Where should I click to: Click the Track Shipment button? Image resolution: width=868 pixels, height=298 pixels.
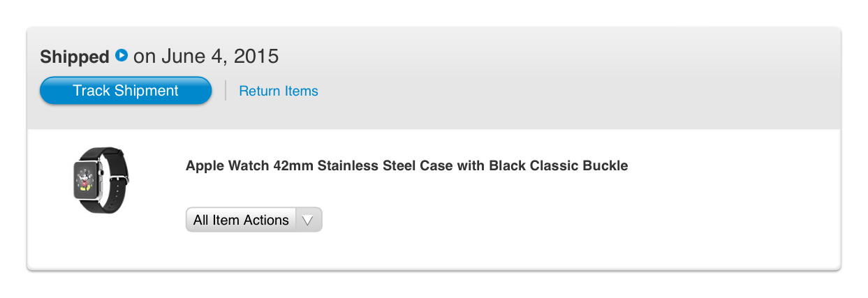pos(126,91)
